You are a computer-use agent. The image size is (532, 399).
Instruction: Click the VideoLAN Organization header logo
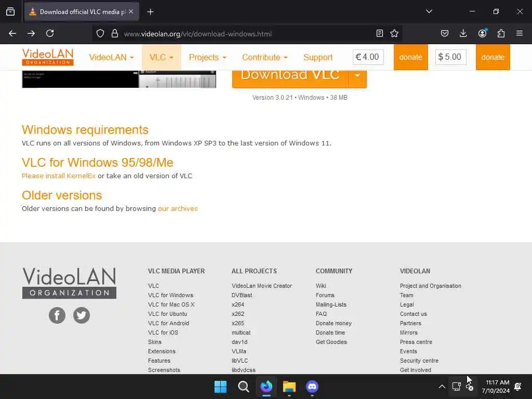point(48,57)
